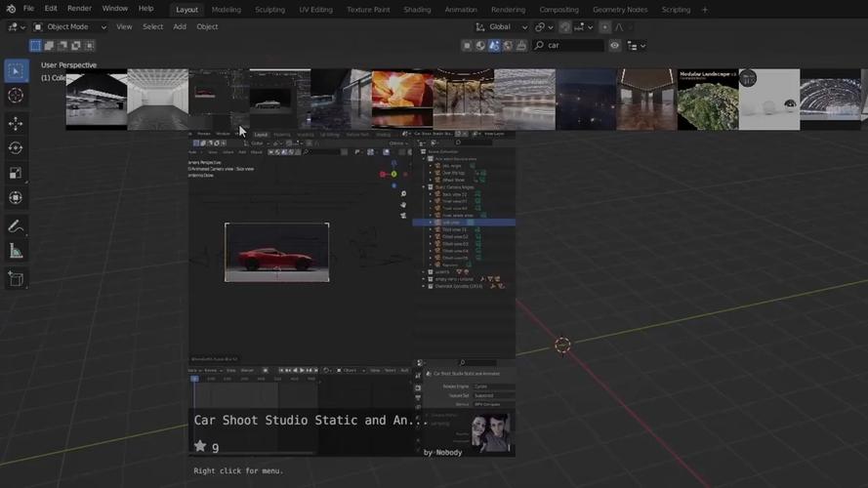Select the Add Cube tool

point(16,279)
